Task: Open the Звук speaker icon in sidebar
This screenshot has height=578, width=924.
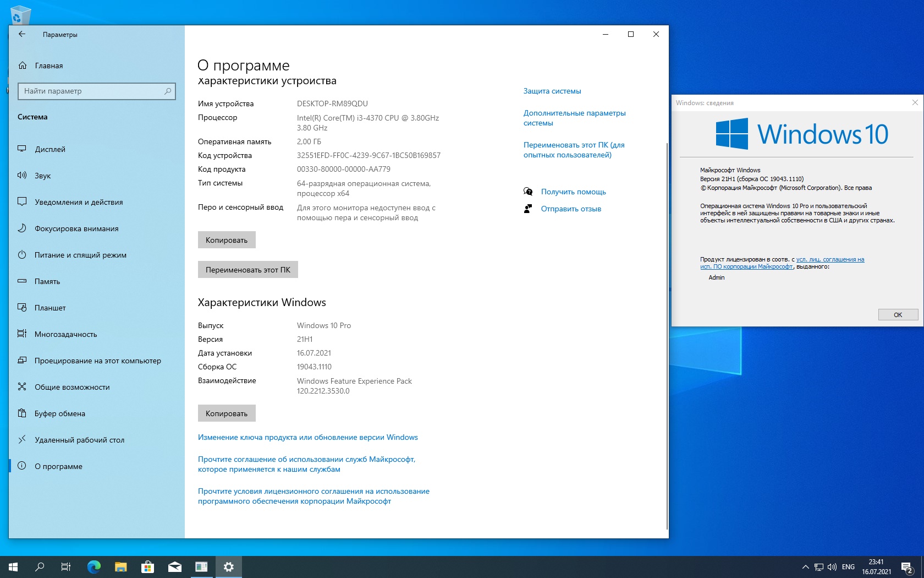Action: [x=22, y=176]
